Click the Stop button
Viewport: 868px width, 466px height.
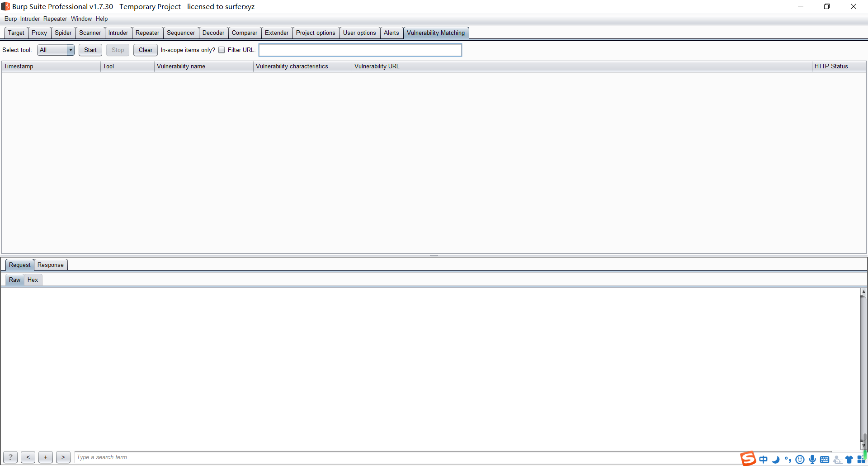pos(118,50)
